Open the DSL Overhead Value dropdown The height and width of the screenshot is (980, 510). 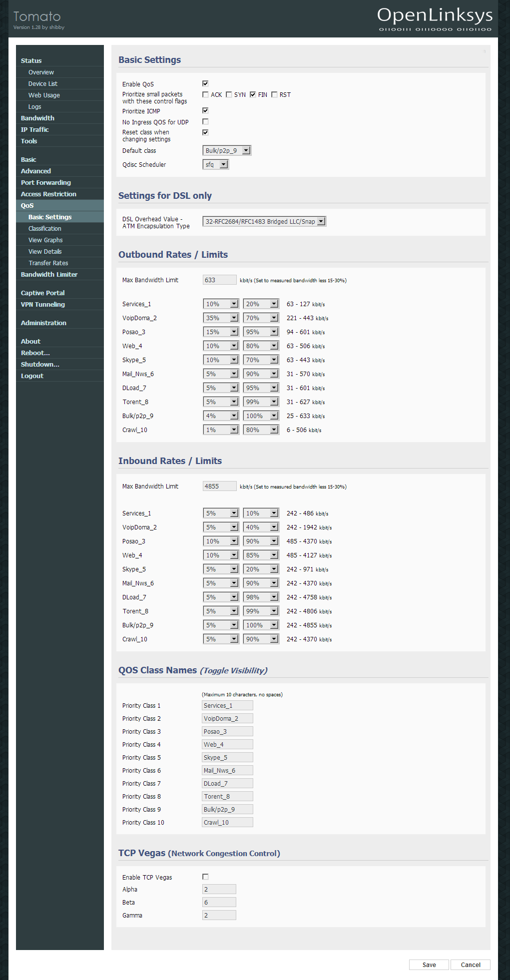tap(264, 221)
